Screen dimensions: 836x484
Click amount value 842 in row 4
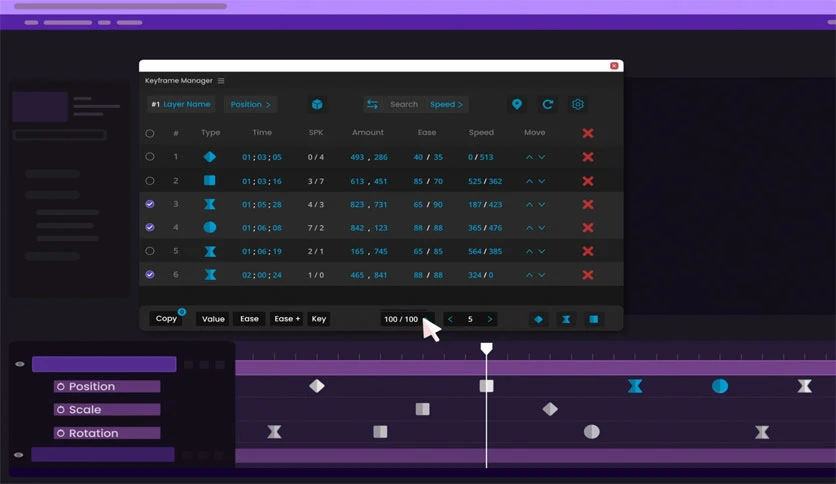tap(357, 228)
